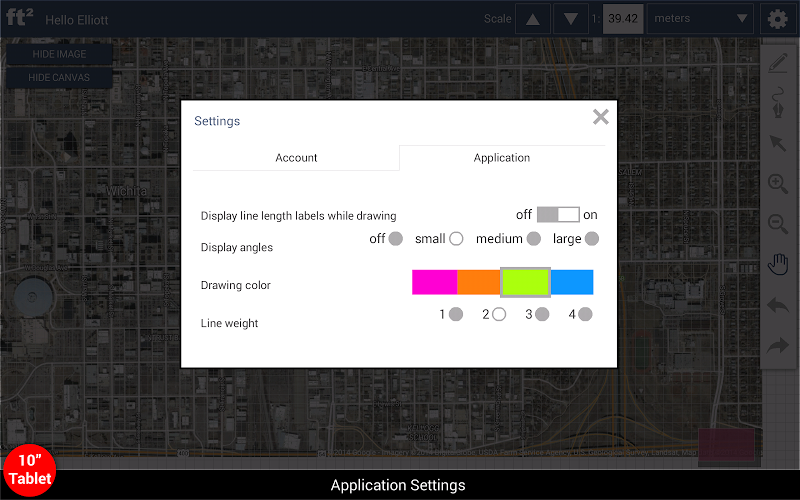Click the zoom in magnifier

pos(777,184)
